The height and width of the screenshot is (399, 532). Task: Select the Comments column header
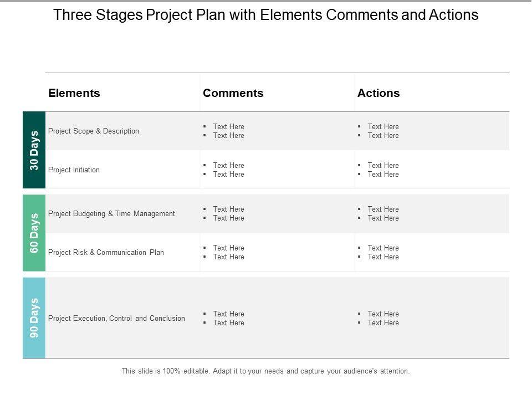(x=233, y=93)
